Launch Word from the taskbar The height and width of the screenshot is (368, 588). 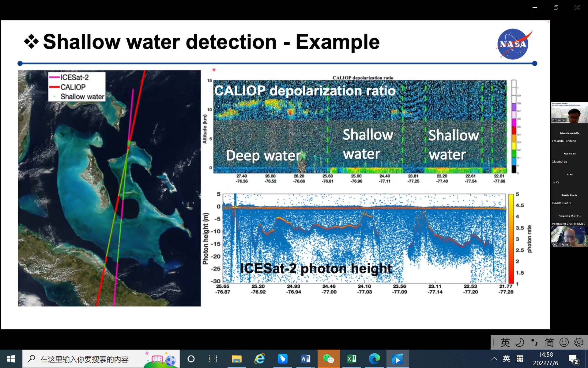tap(305, 359)
